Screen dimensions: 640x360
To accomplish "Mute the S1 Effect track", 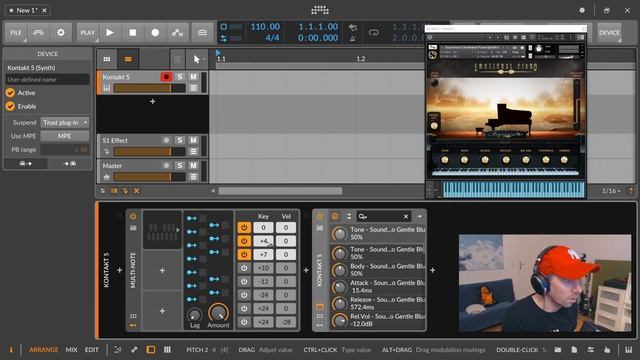I will (193, 140).
